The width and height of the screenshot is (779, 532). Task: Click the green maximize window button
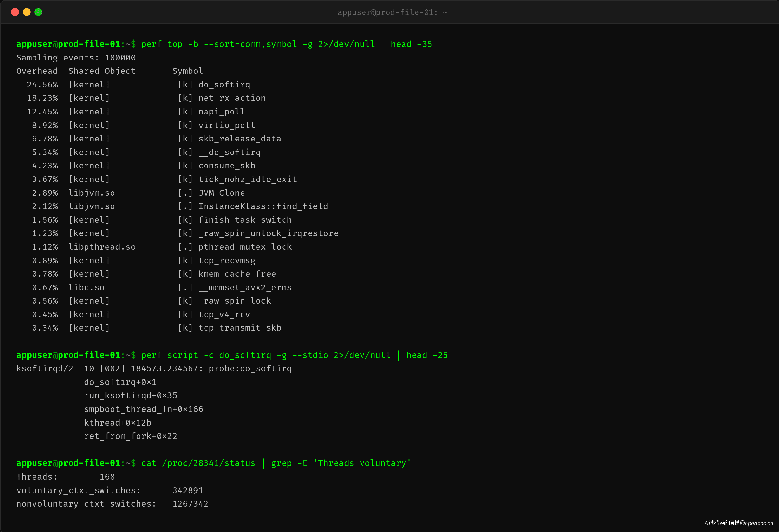39,12
